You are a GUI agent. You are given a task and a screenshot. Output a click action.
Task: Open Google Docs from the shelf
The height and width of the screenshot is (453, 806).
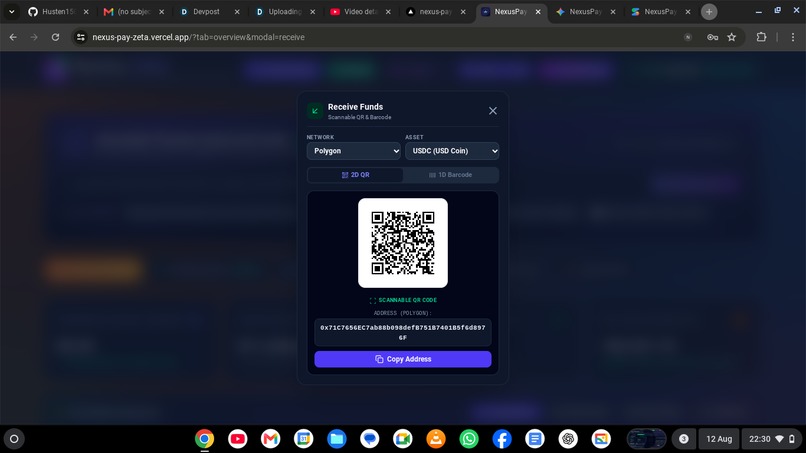[x=535, y=439]
